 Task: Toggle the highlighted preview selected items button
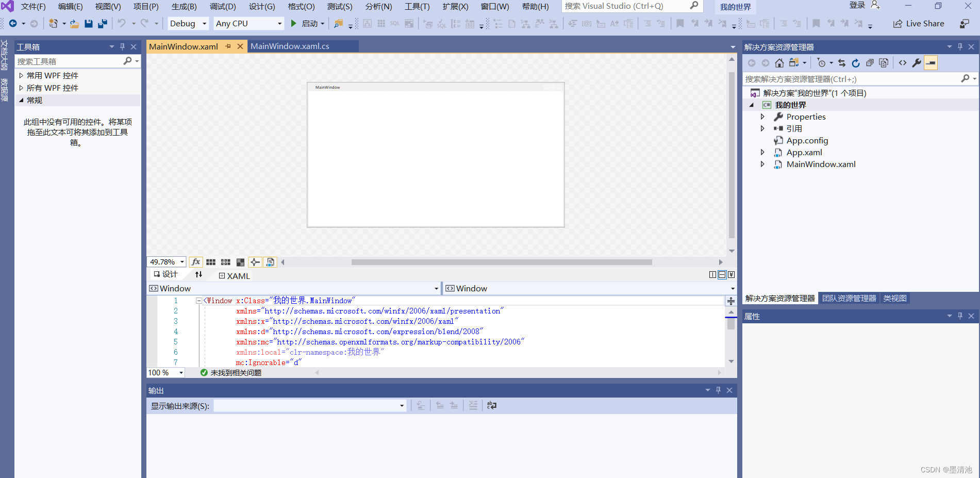point(931,63)
